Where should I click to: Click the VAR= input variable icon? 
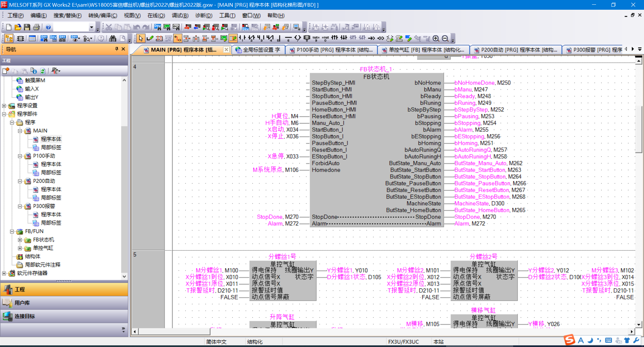(316, 39)
